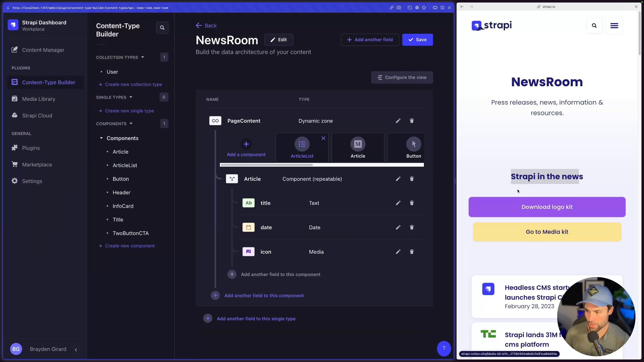Viewport: 644px width, 362px height.
Task: Edit the Article repeatable component field
Action: [x=398, y=179]
